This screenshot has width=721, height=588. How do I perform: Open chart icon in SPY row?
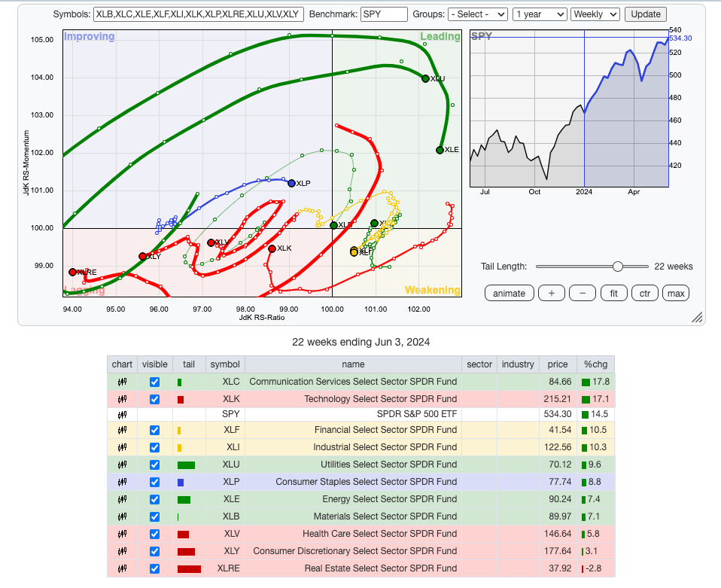click(x=122, y=414)
